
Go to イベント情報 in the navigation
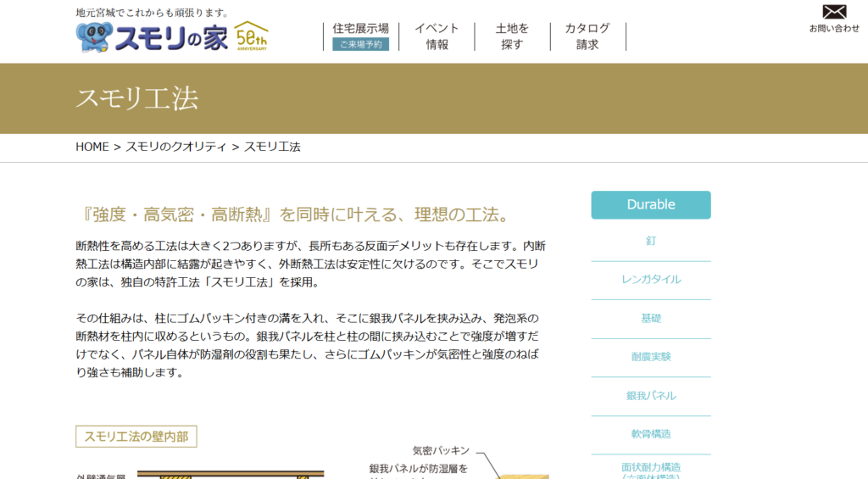[437, 36]
